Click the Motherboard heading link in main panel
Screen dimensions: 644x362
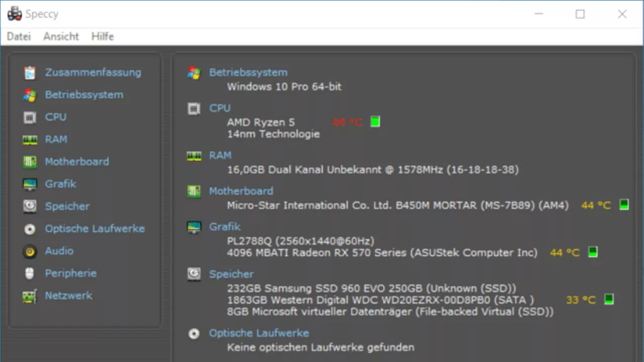point(241,191)
